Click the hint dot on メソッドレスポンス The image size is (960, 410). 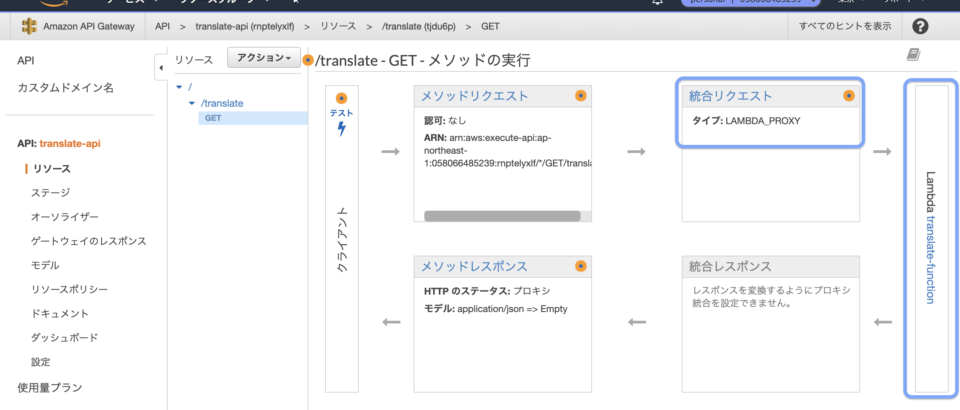pos(580,266)
